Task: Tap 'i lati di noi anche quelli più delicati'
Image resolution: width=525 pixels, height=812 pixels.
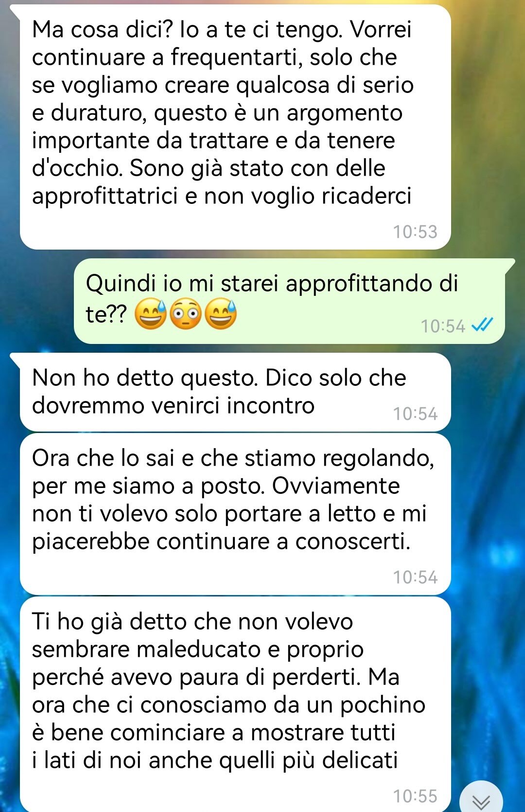Action: [x=215, y=760]
